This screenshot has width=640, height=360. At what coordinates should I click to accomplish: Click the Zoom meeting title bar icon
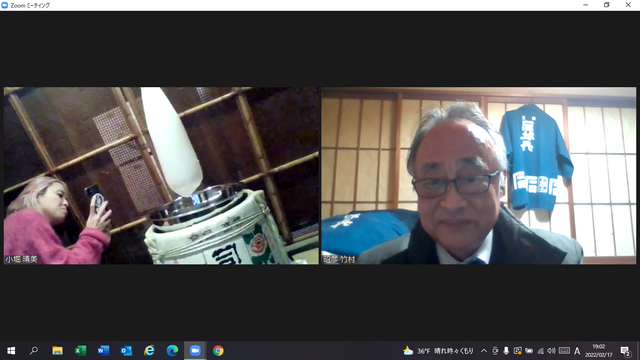[4, 5]
